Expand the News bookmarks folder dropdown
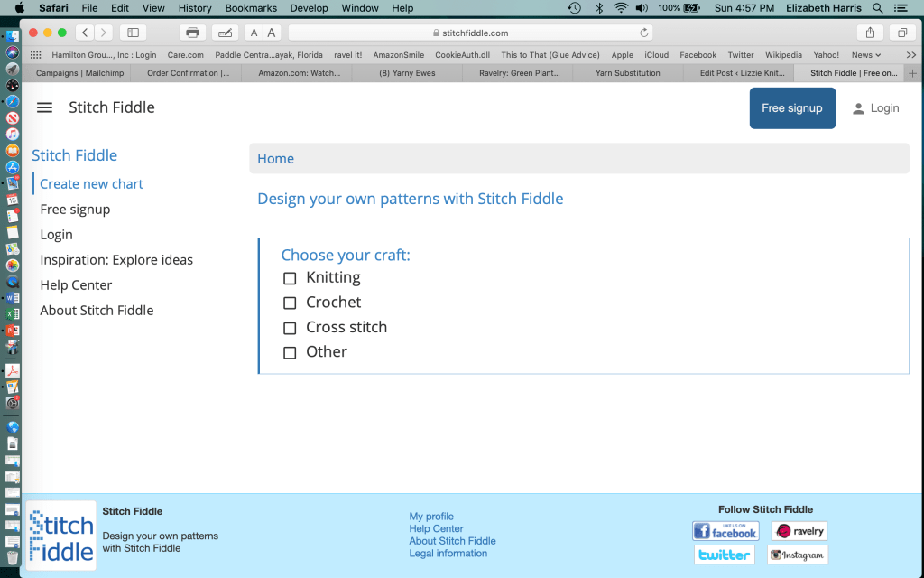This screenshot has height=578, width=924. tap(866, 55)
